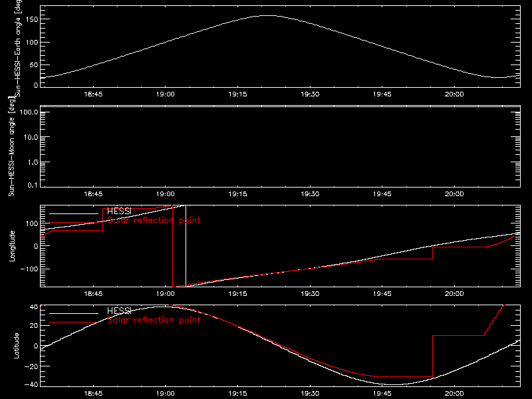Click the 100 tick label on the Longitude axis
Screen dimensions: 532x399
(33, 223)
